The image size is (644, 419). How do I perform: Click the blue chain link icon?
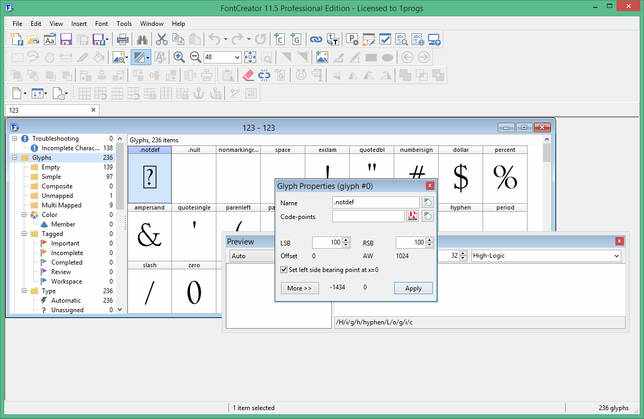click(315, 40)
